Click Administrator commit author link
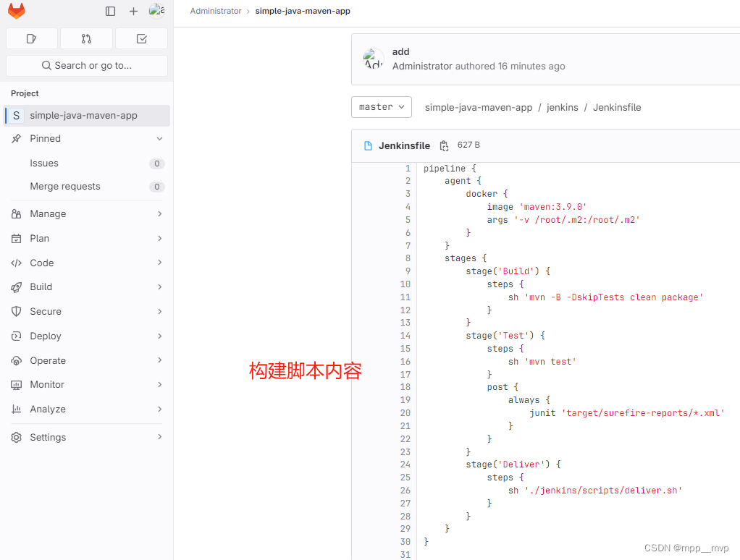 pos(422,67)
